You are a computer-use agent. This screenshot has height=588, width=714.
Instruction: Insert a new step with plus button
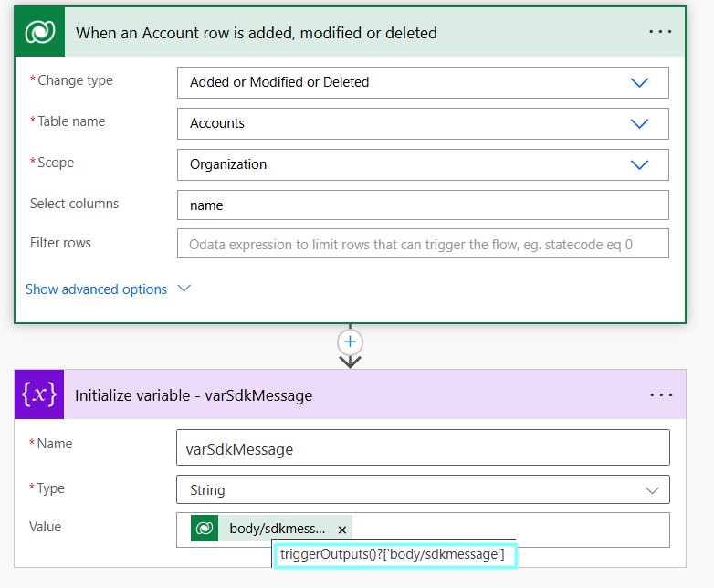pos(350,341)
